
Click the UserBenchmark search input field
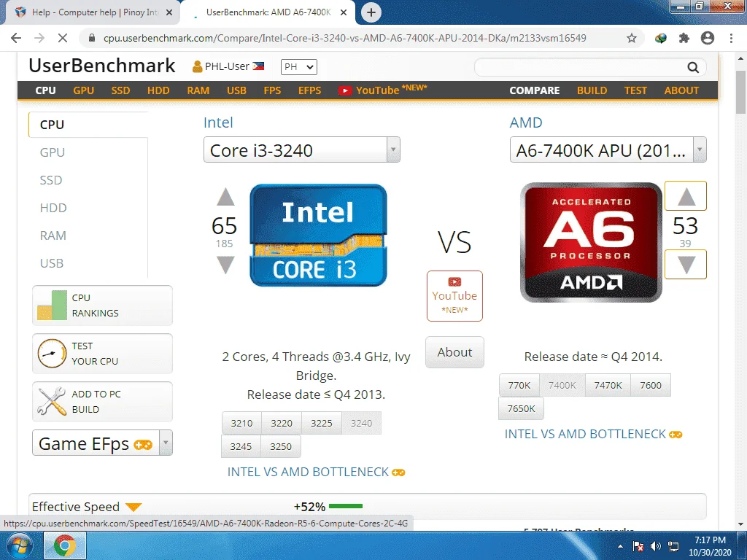click(580, 67)
